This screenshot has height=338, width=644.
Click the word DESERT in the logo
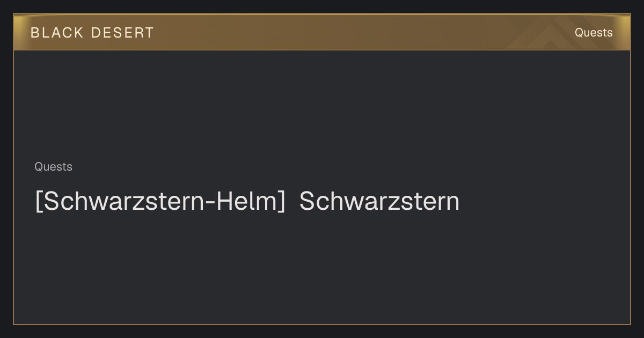(x=122, y=33)
